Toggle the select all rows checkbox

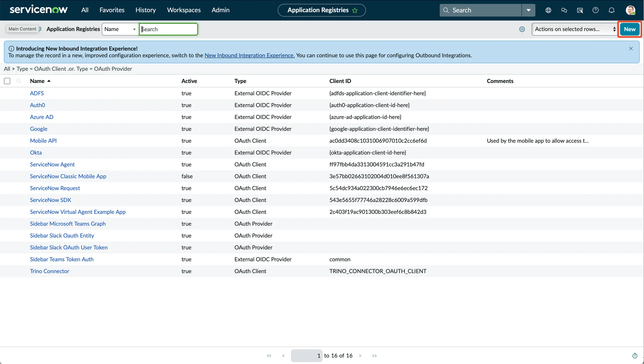pos(7,81)
